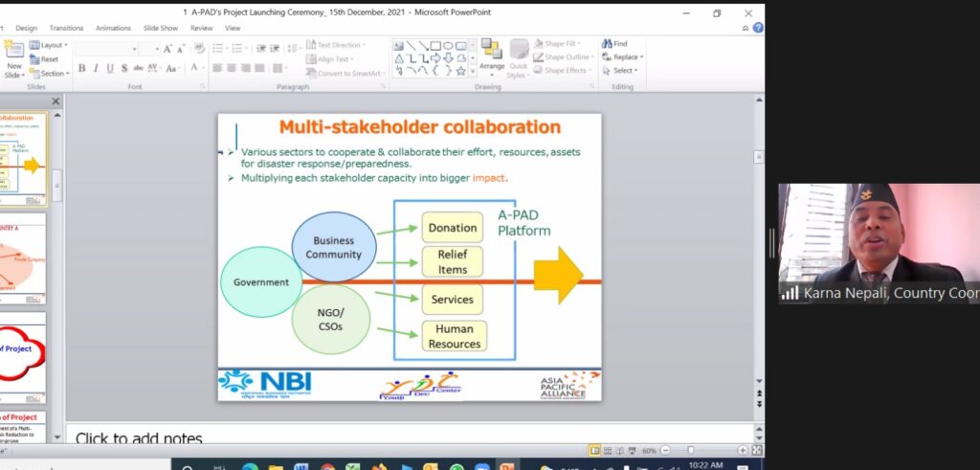Click the Arrange icon in Drawing group
Viewport: 980px width, 470px height.
492,56
